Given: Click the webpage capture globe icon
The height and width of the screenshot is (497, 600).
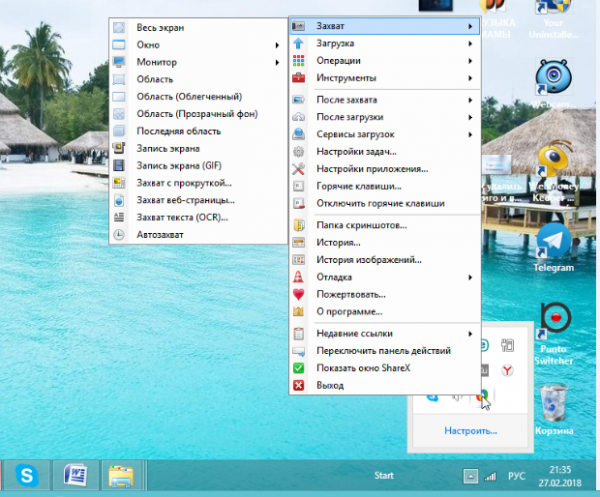Looking at the screenshot, I should (119, 200).
